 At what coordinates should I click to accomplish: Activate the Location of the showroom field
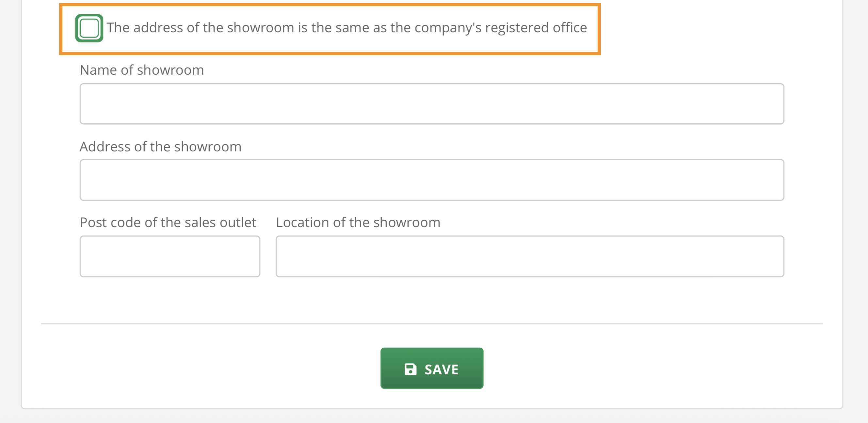[530, 257]
